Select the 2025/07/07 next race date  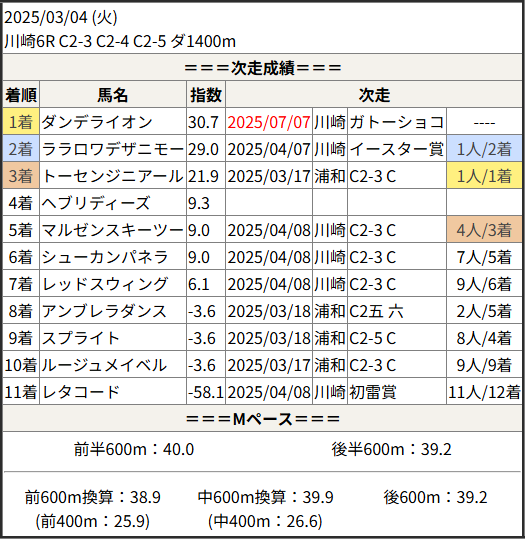(x=269, y=122)
